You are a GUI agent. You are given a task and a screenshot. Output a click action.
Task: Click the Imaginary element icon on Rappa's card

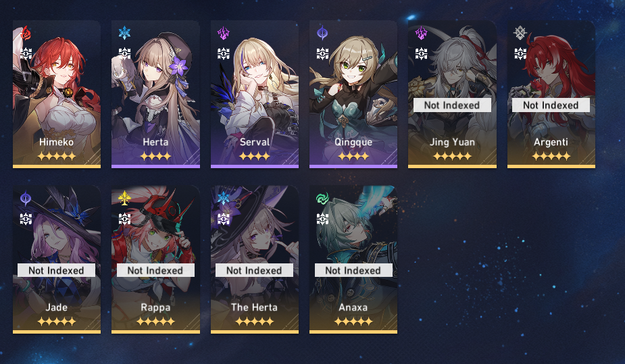coord(125,198)
